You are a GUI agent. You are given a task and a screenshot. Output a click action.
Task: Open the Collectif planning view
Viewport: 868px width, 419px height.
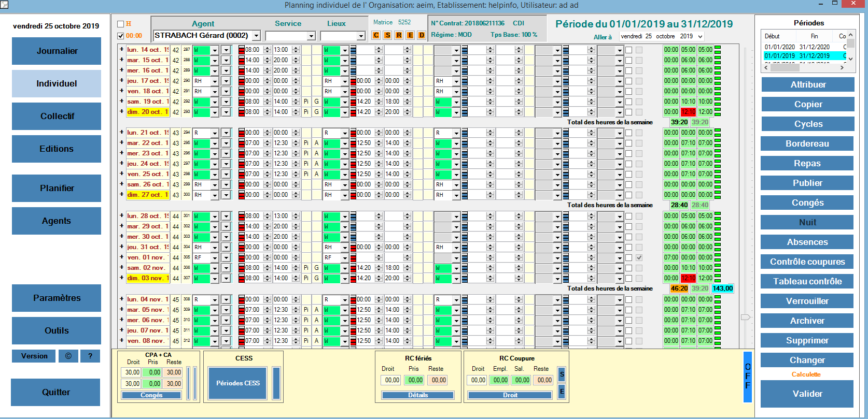click(x=57, y=116)
